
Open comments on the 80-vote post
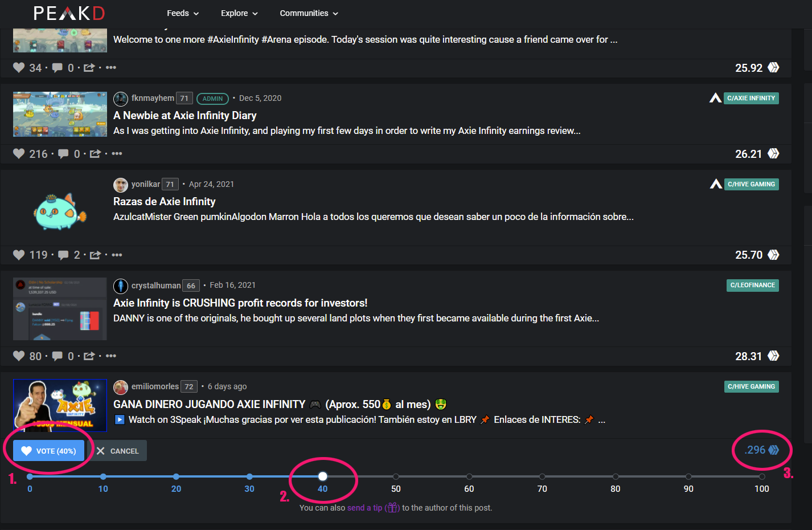[58, 356]
